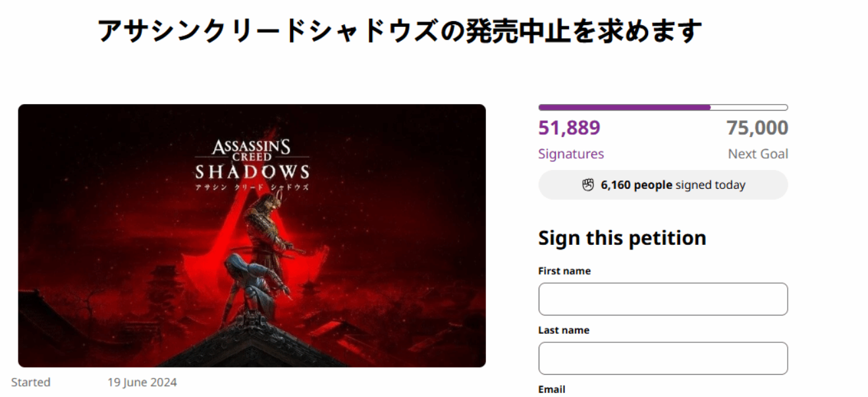The width and height of the screenshot is (868, 397).
Task: Click the 19 June 2024 start date
Action: point(142,382)
